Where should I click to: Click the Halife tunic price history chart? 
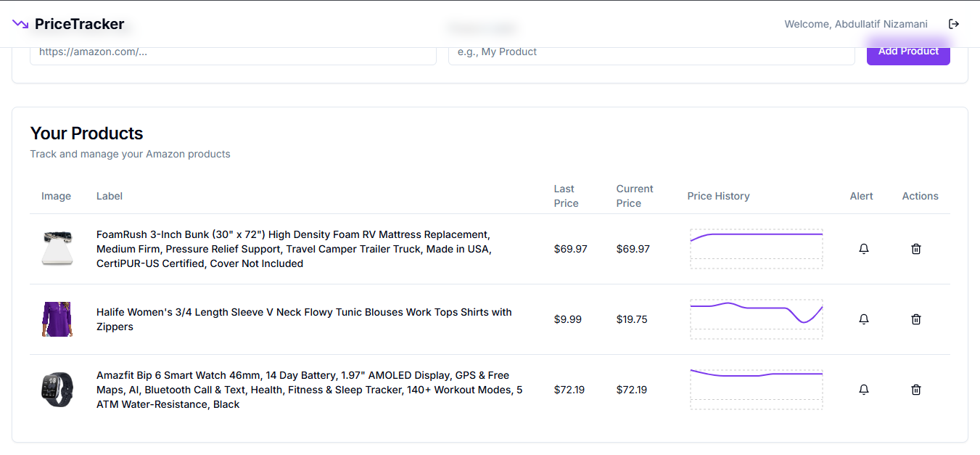click(756, 319)
